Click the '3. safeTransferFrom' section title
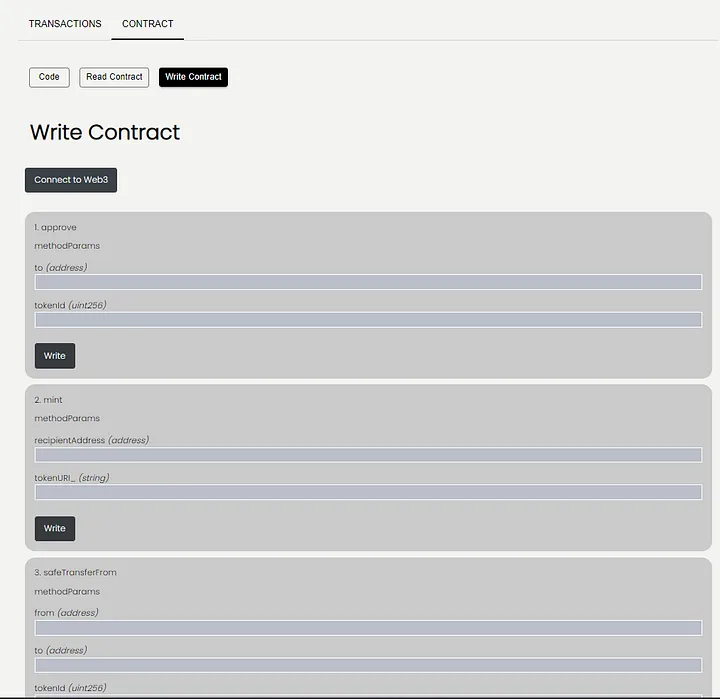720x699 pixels. click(74, 572)
